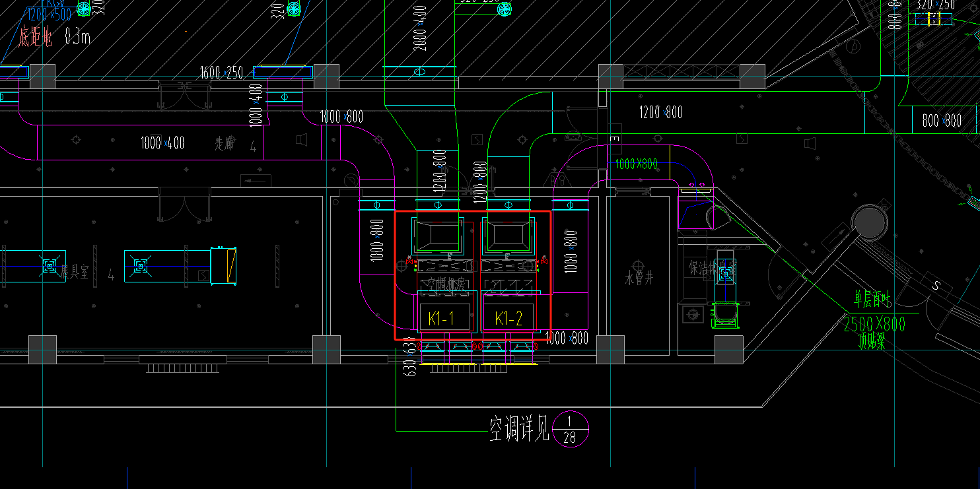The height and width of the screenshot is (489, 980).
Task: Click the 空调详见 annotation text
Action: [x=519, y=429]
